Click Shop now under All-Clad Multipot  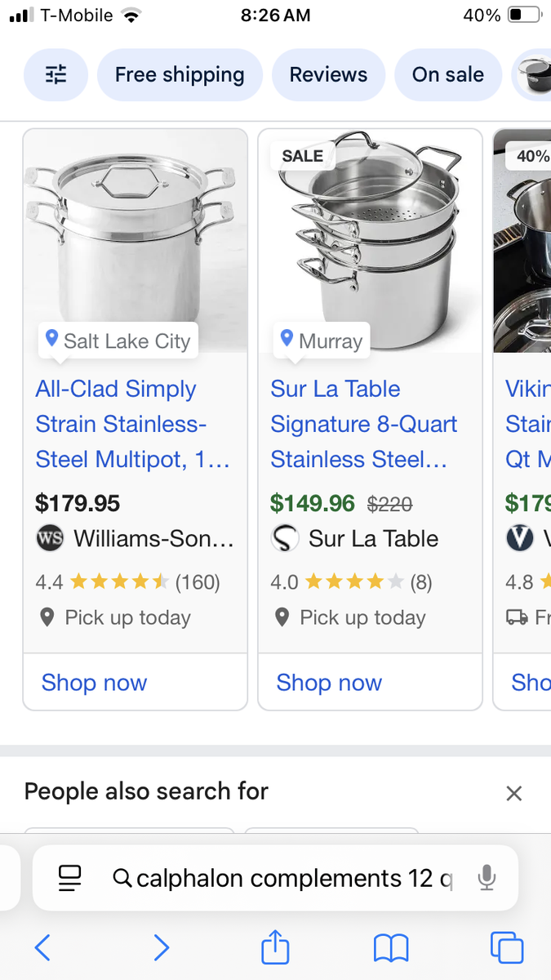point(94,683)
